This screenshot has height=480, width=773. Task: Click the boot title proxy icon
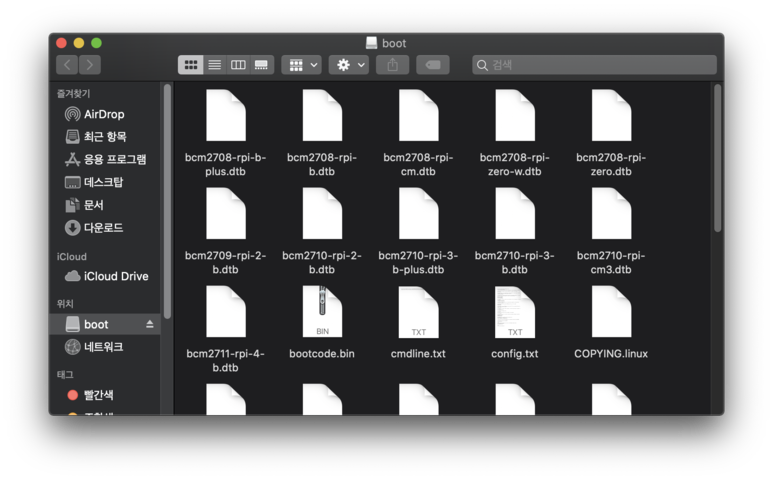(x=372, y=43)
